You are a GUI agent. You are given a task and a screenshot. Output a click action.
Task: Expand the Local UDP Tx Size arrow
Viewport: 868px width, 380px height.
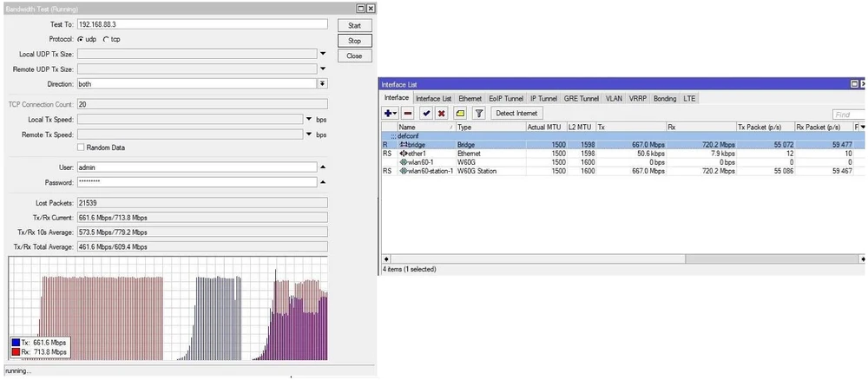[x=323, y=54]
